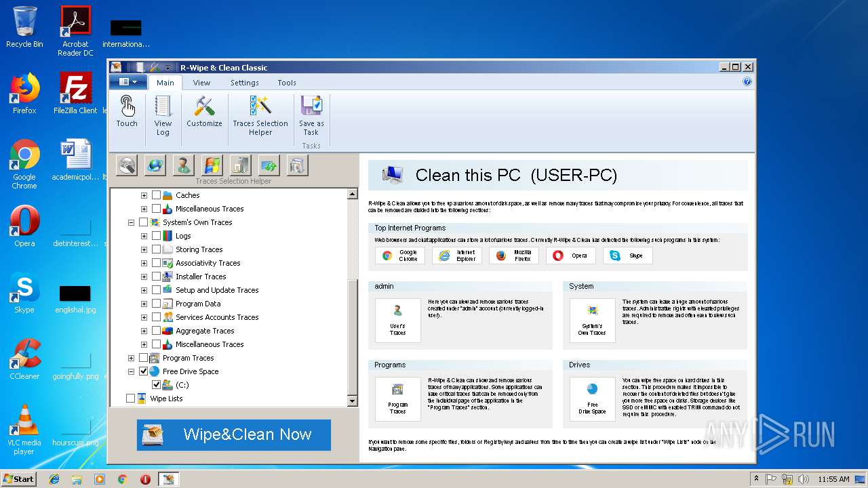Uncheck the (C:) drive checkbox
This screenshot has height=488, width=868.
point(156,385)
